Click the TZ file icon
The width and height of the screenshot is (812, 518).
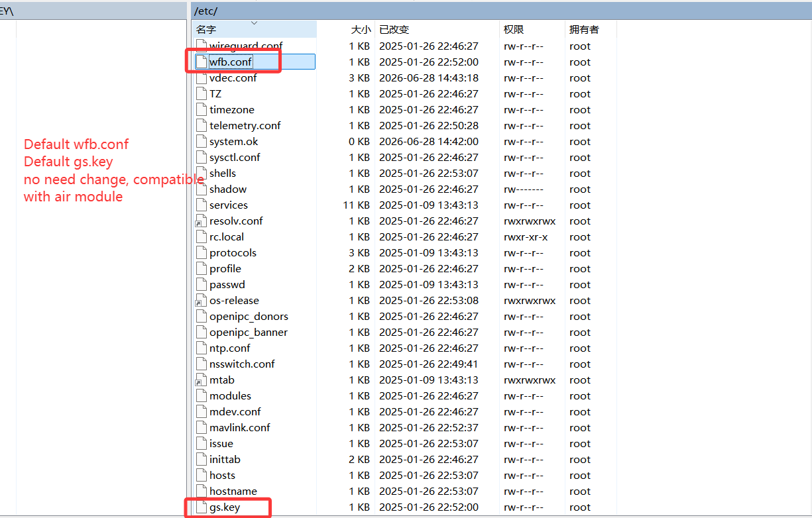[202, 93]
